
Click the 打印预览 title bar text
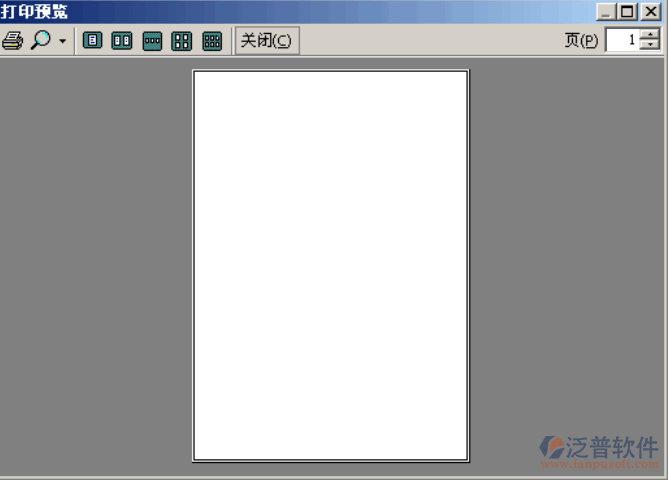[x=35, y=12]
